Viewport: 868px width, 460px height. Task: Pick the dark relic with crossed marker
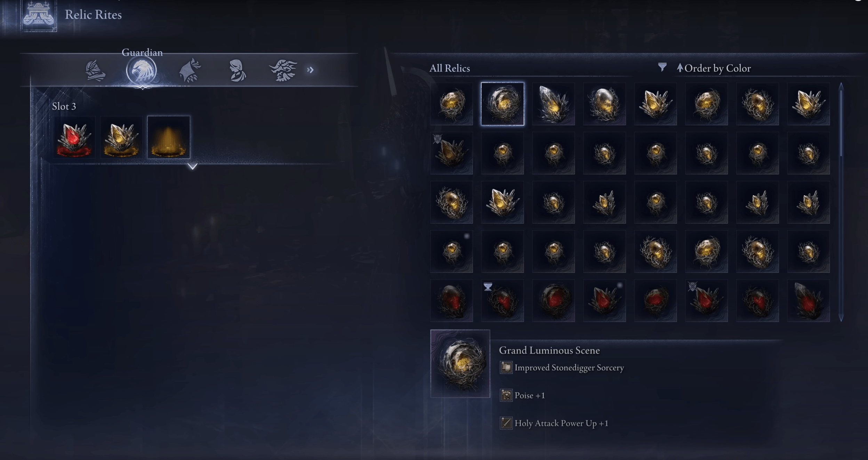click(x=451, y=153)
